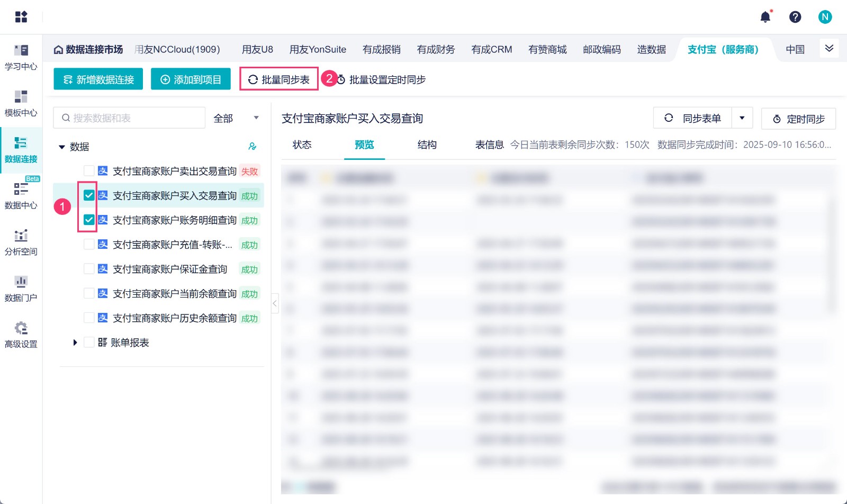Image resolution: width=847 pixels, height=504 pixels.
Task: Switch to 有成报销 tab
Action: (x=382, y=49)
